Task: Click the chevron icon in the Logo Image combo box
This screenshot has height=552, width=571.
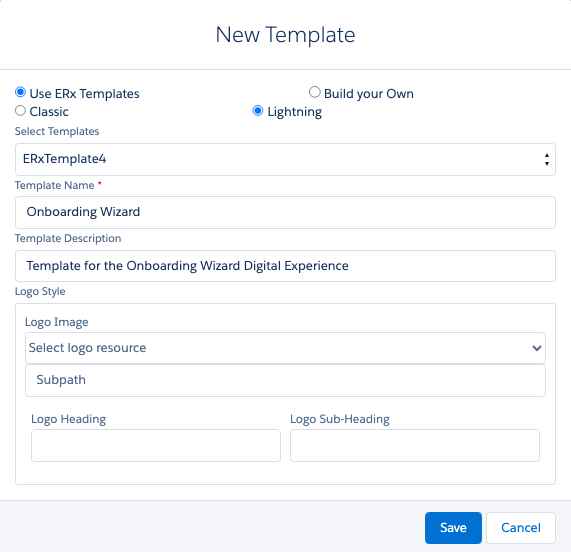Action: pos(536,348)
